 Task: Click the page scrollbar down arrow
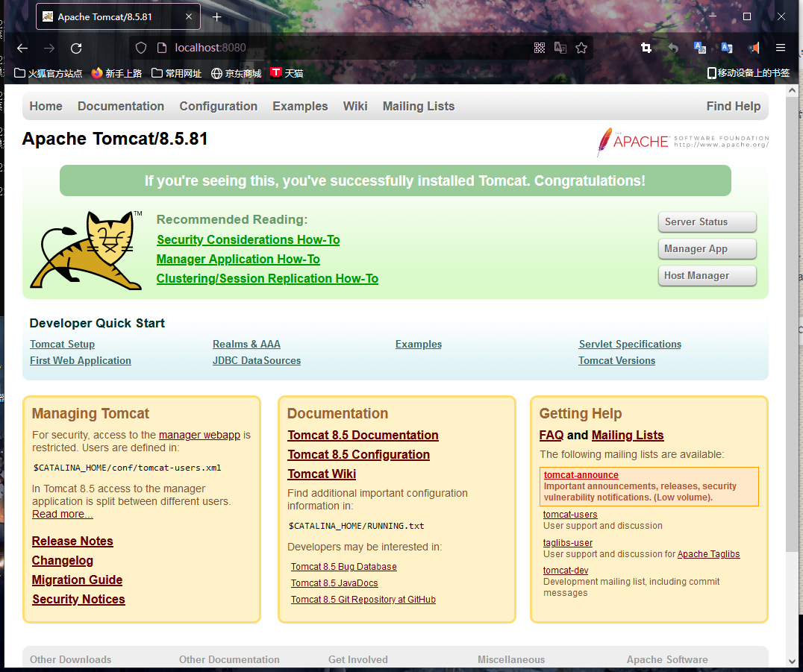tap(793, 661)
